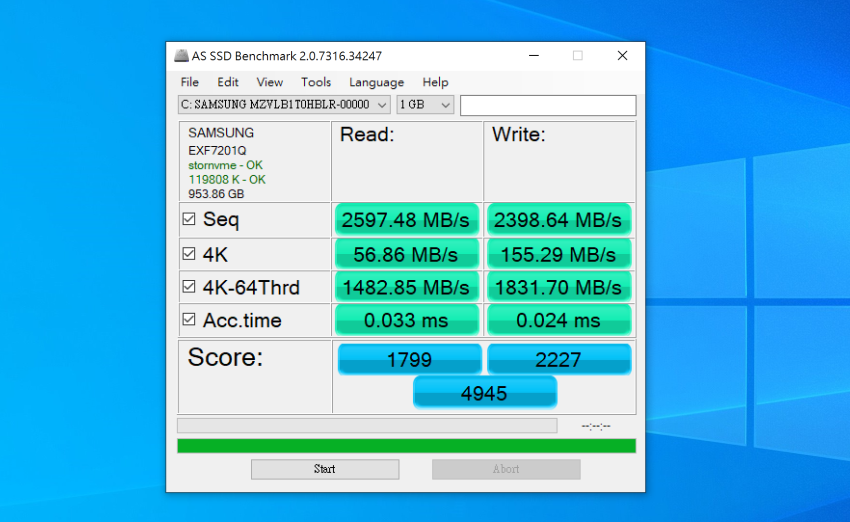Click the remaining time indicator --:--:--
The image size is (850, 522).
click(596, 426)
